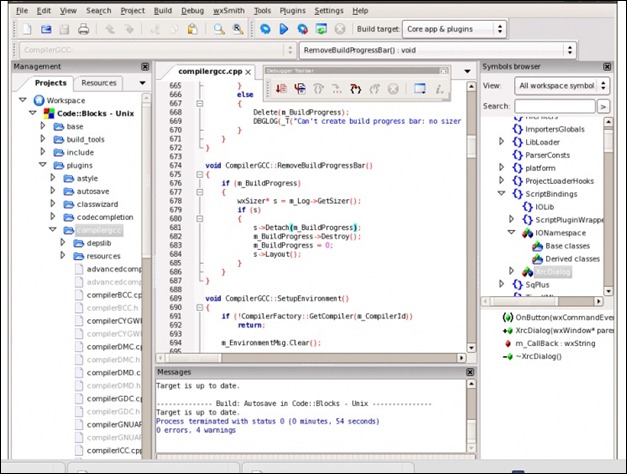Expand the SqPlus namespace
Screen dimensions: 627x474
pos(501,284)
